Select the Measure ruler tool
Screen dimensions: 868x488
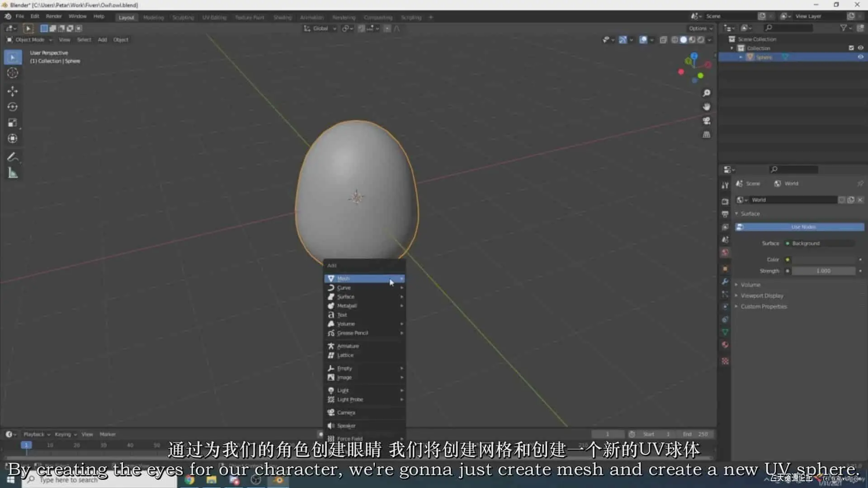13,173
